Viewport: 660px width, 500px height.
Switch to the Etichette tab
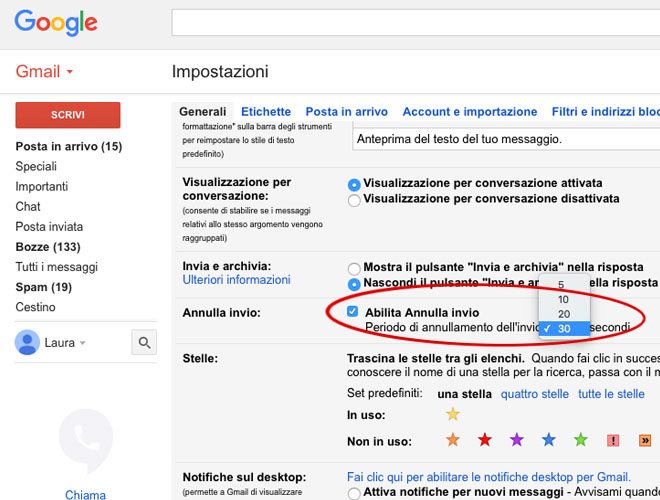(x=266, y=112)
